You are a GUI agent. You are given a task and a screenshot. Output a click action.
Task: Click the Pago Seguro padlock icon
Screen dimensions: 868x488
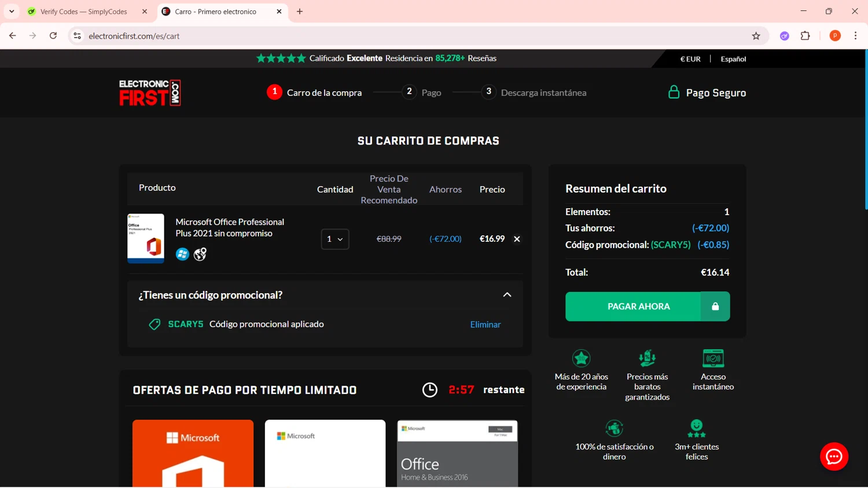click(x=674, y=92)
